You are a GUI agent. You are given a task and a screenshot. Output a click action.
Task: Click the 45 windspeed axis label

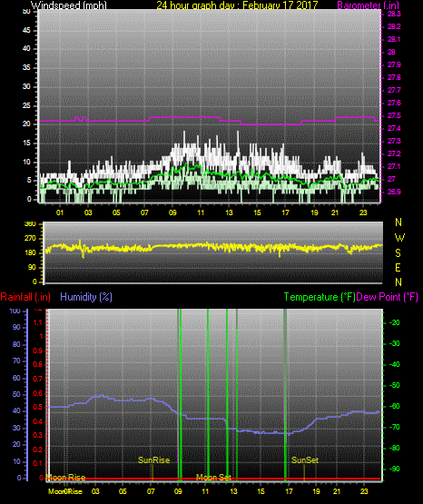coord(26,31)
